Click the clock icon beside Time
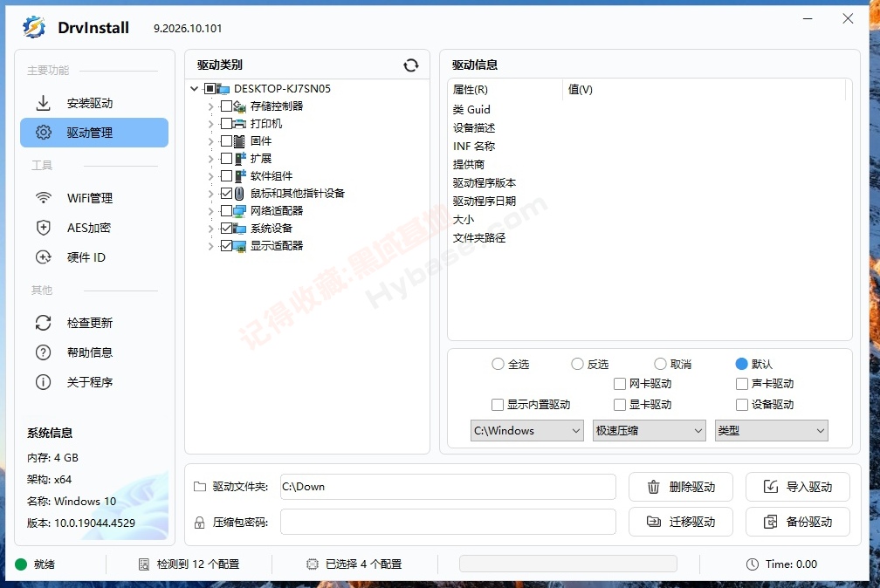 [x=753, y=564]
